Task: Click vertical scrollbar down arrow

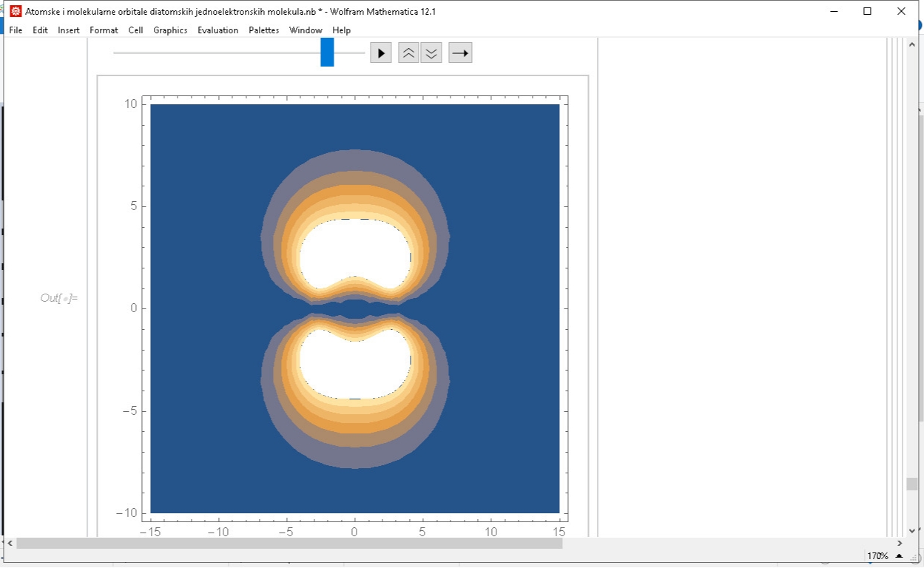Action: click(x=912, y=530)
